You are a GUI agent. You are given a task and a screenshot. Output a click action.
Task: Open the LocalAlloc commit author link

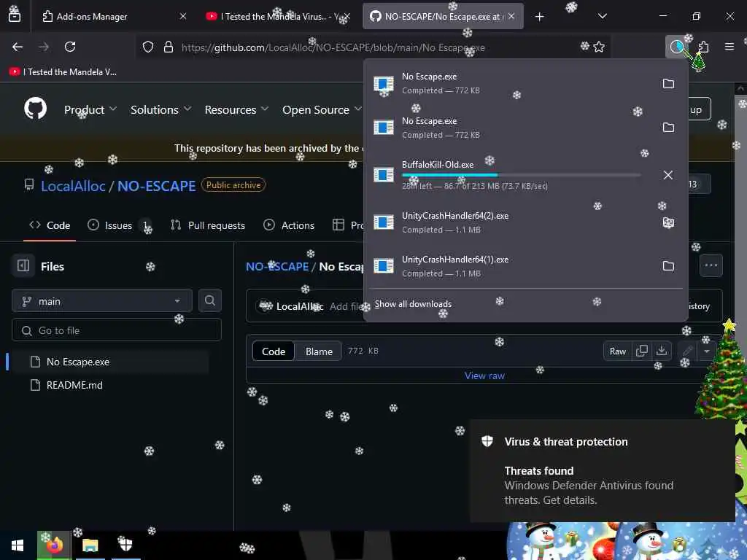(300, 306)
